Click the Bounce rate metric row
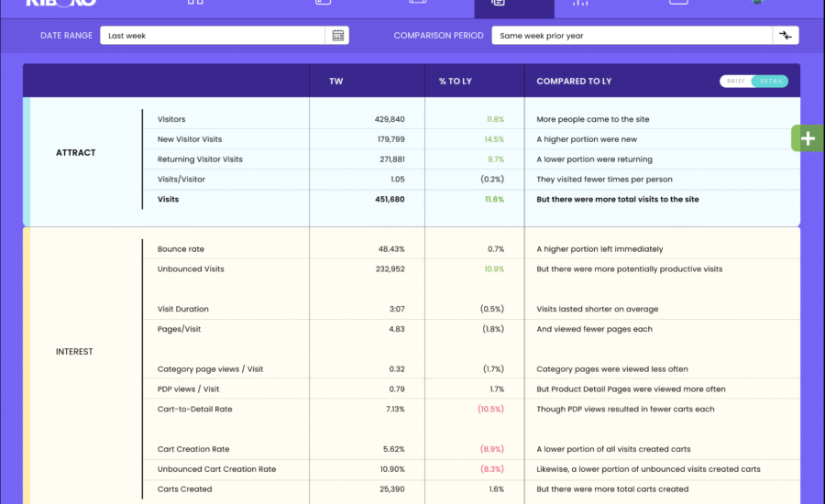 181,249
